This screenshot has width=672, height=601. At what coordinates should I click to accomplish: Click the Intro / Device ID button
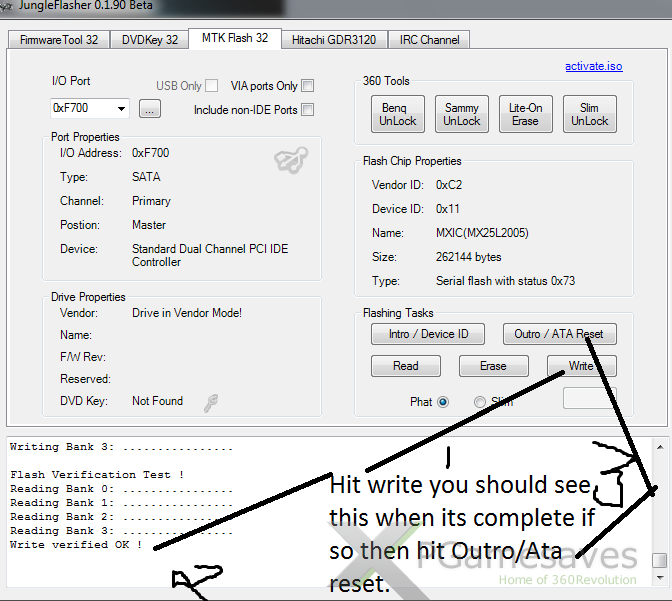tap(428, 334)
